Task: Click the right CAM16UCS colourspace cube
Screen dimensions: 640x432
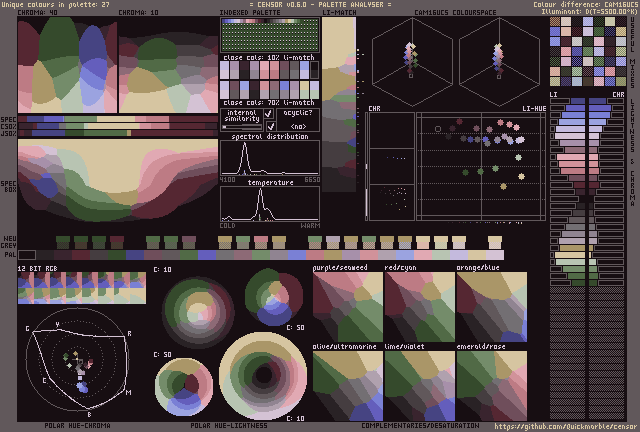Action: 497,62
